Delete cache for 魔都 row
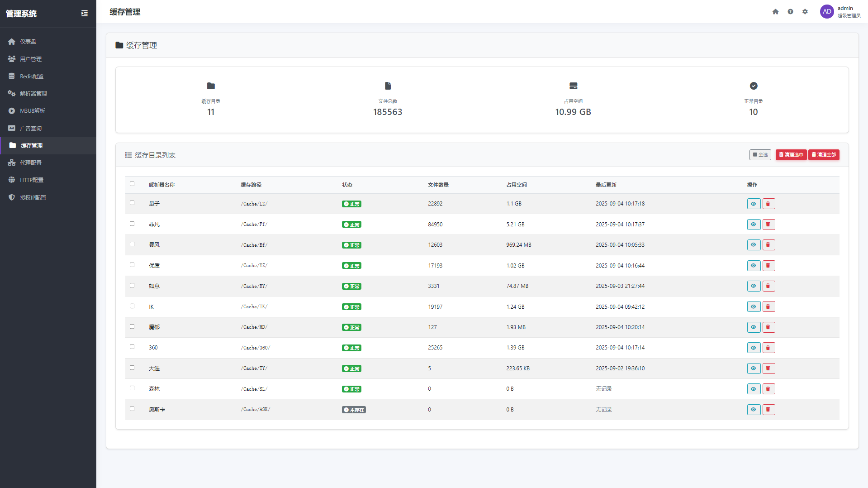The image size is (868, 488). click(768, 327)
